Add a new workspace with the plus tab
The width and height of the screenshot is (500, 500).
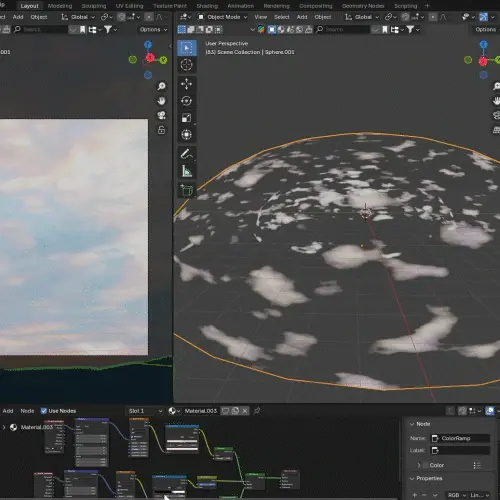(x=427, y=6)
